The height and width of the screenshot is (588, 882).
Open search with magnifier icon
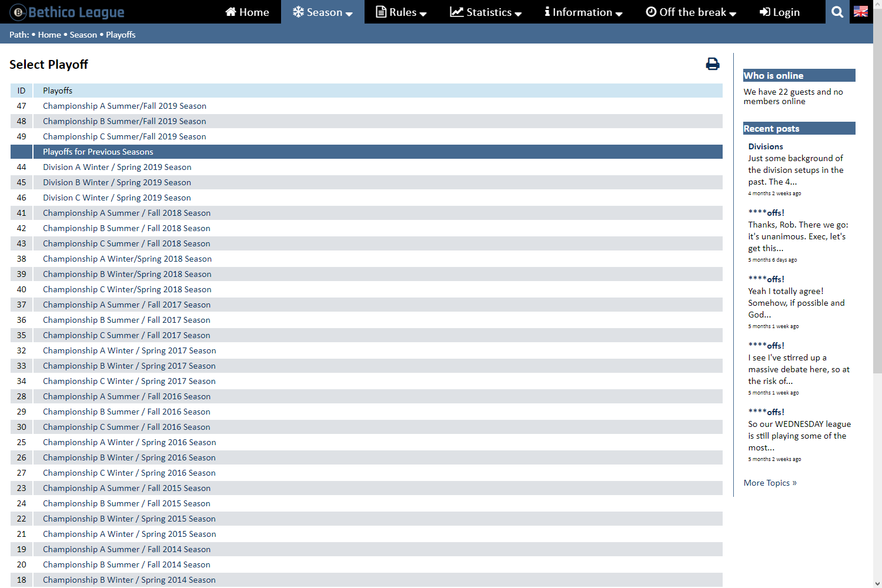pyautogui.click(x=837, y=12)
